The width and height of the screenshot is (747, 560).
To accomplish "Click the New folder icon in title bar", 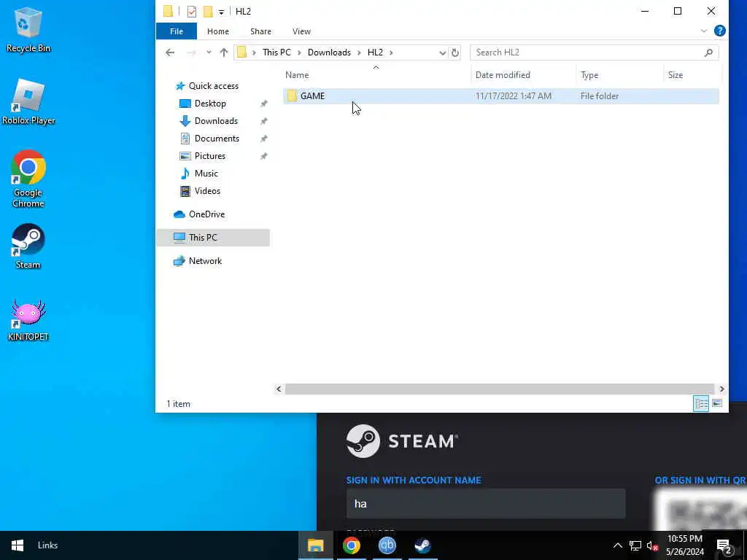I will tap(208, 12).
